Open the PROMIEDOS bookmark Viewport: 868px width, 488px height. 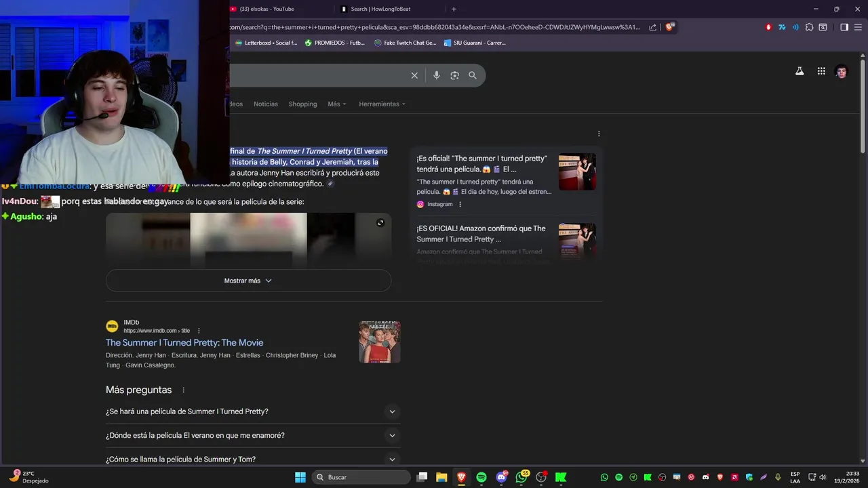click(x=335, y=43)
